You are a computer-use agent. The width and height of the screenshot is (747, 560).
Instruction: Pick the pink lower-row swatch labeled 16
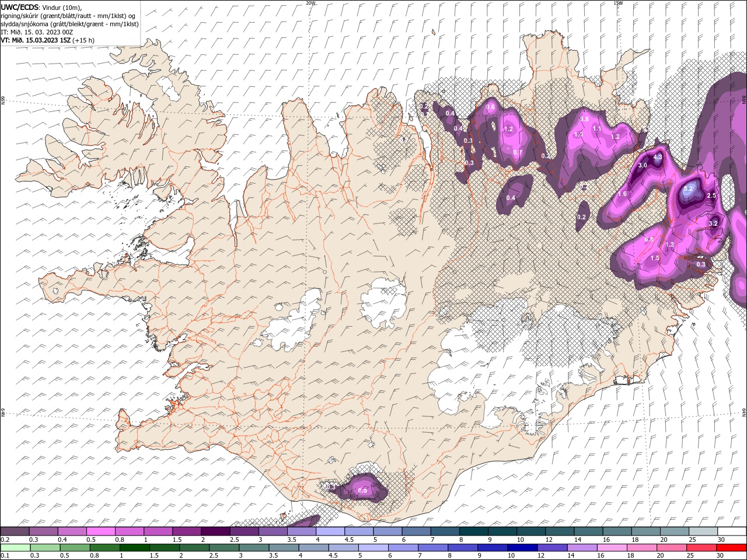[612, 548]
